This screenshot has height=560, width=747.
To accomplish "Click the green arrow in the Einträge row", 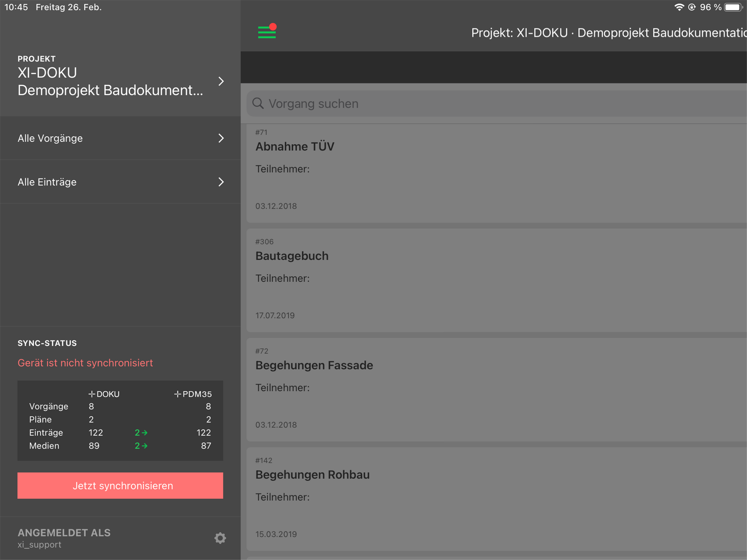I will point(145,433).
